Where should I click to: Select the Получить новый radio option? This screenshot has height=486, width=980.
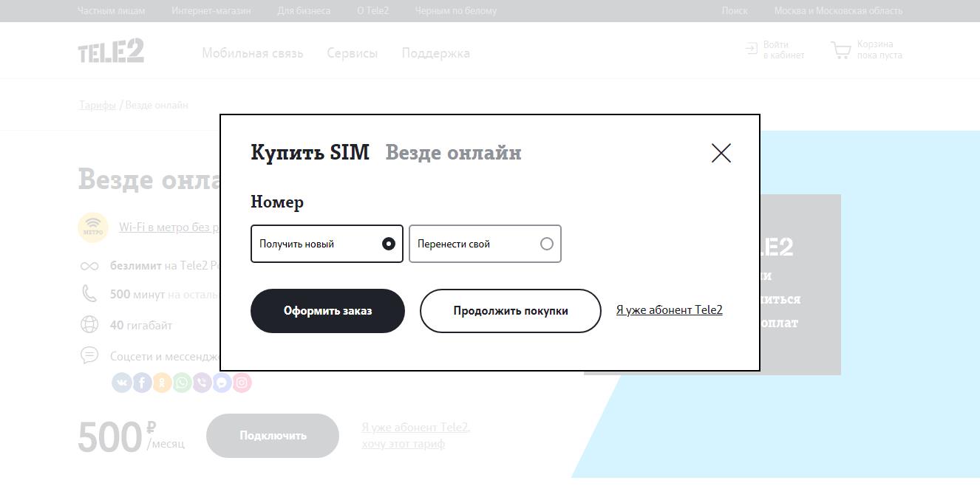(x=327, y=244)
